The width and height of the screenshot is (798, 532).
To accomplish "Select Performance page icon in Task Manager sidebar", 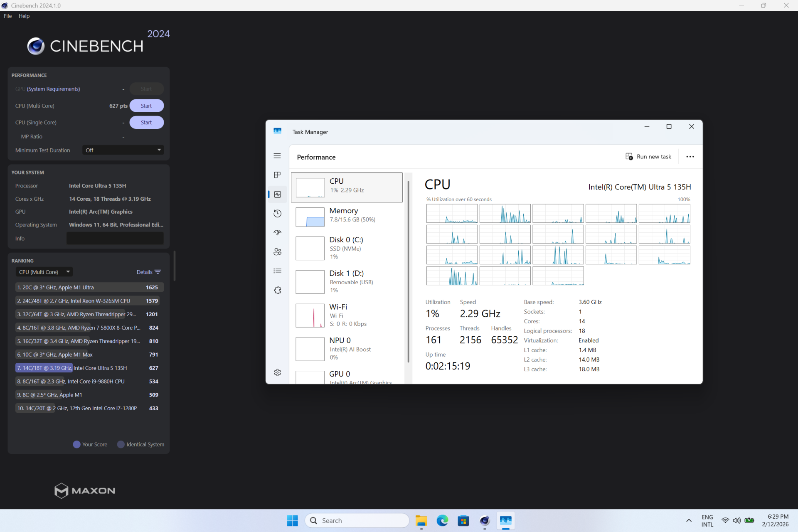I will coord(278,194).
